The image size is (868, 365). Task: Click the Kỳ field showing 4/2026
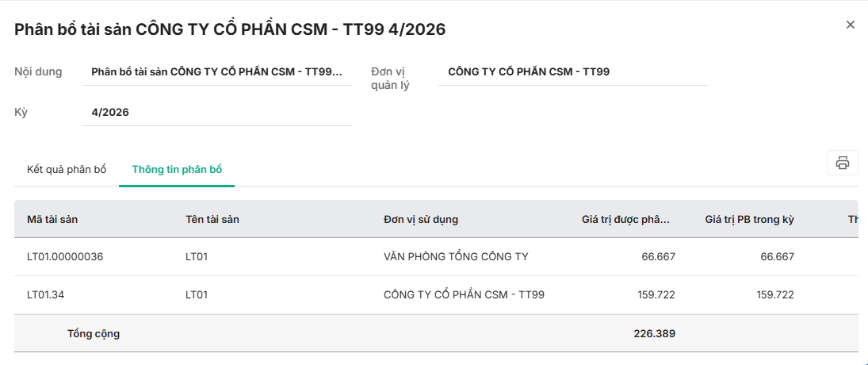point(216,113)
